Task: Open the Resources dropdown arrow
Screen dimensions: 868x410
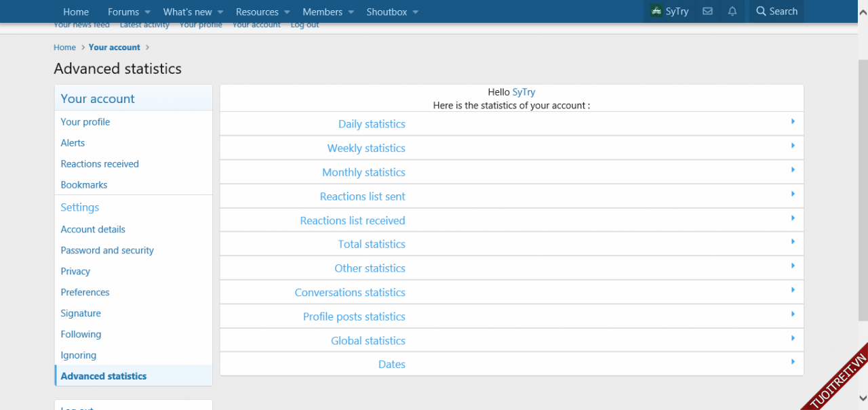Action: click(287, 12)
